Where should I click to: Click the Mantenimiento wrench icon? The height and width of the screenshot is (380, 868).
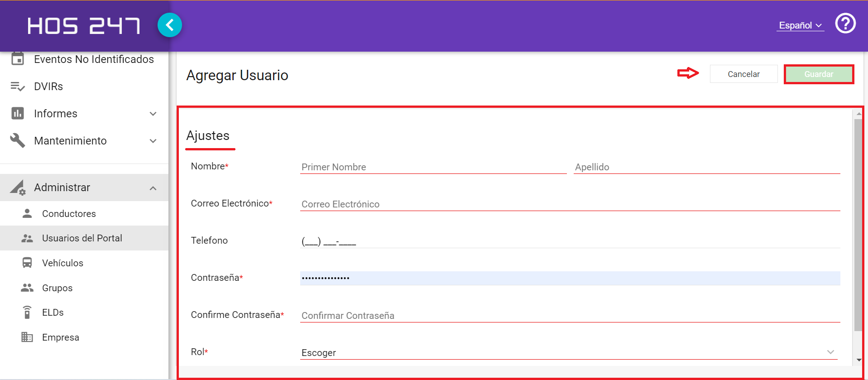pyautogui.click(x=18, y=140)
